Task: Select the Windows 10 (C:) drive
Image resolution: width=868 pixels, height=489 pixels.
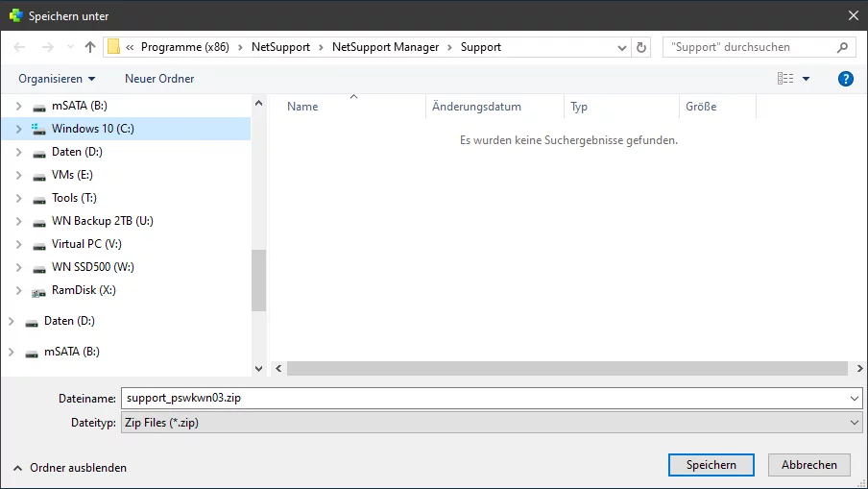Action: click(92, 129)
